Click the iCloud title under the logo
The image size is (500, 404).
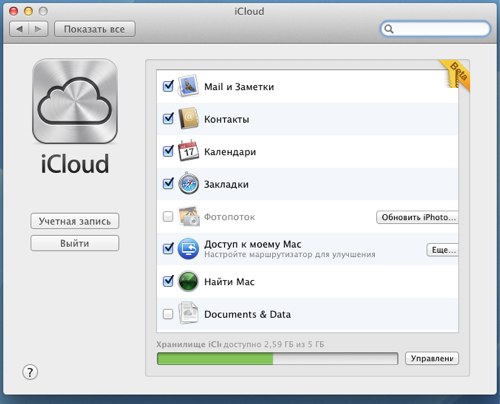coord(75,164)
